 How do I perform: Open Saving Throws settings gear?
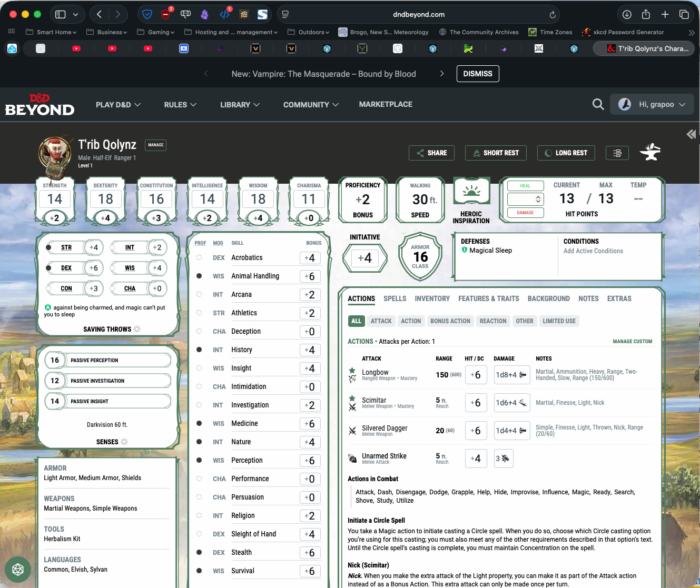pos(137,329)
